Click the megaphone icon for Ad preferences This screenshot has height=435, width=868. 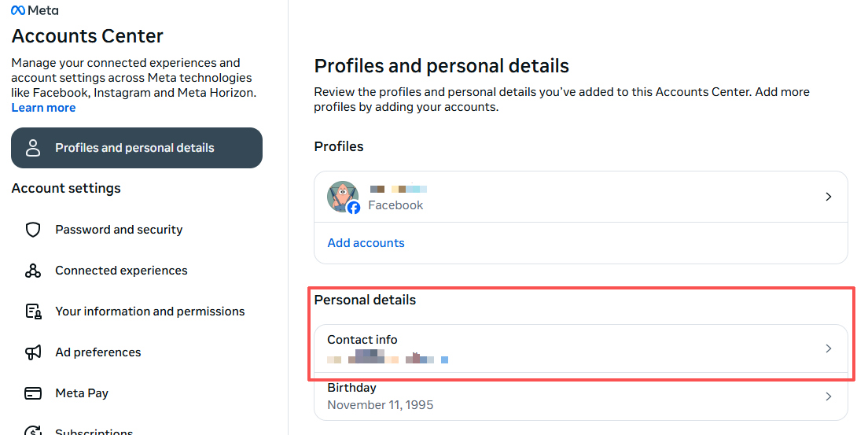(33, 352)
